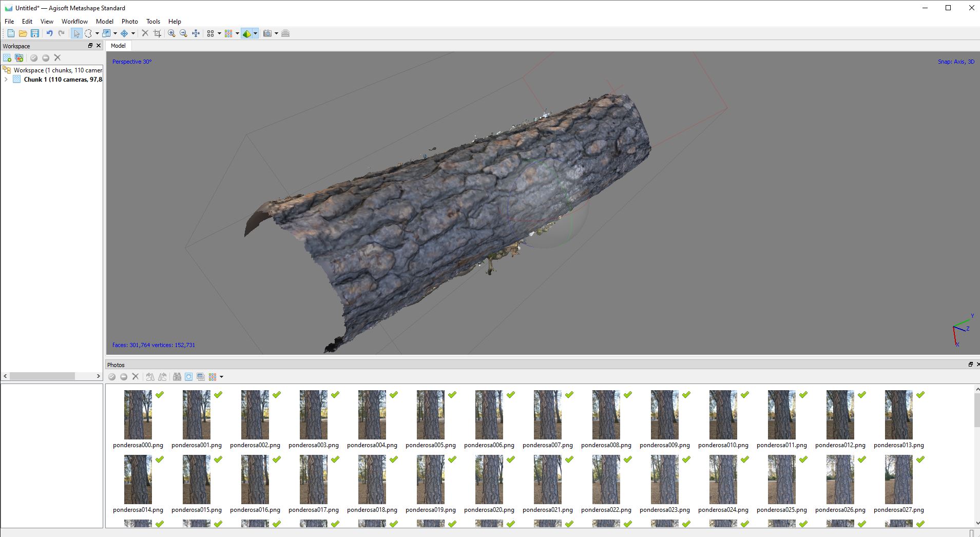Expand the Chunk 1 tree node

coord(6,80)
